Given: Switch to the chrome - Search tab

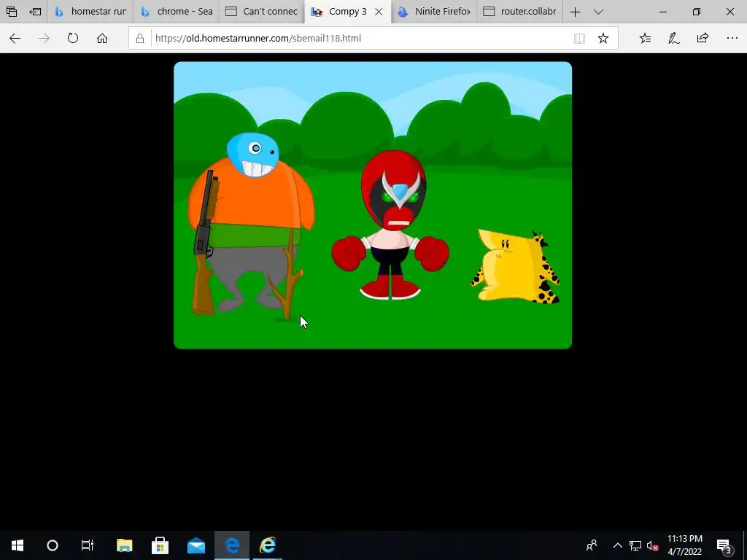Looking at the screenshot, I should [177, 12].
